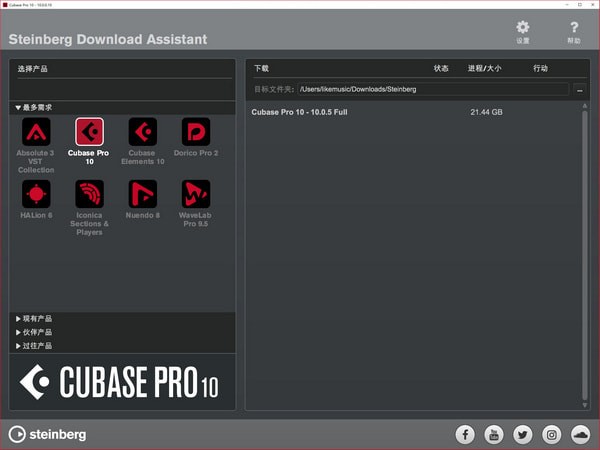Click the Cubase Pro 10 - 10.0.5 Full download entry
600x450 pixels.
(x=300, y=112)
